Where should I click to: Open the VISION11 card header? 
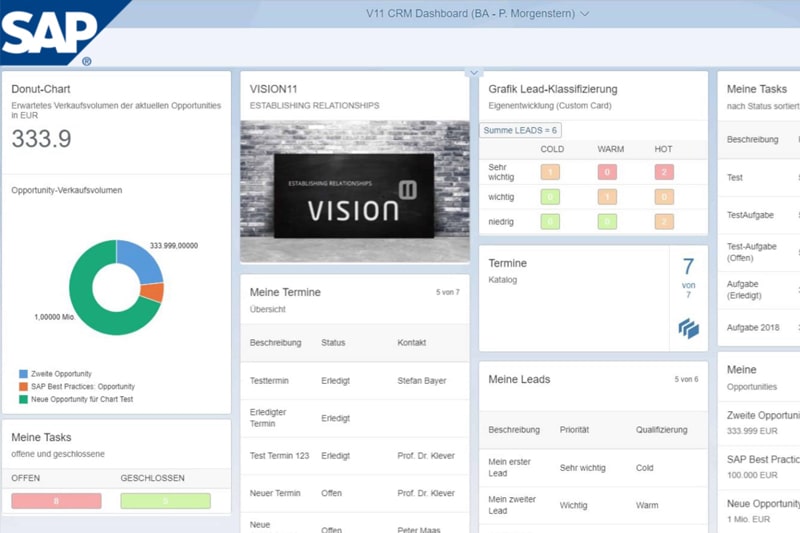[x=355, y=96]
